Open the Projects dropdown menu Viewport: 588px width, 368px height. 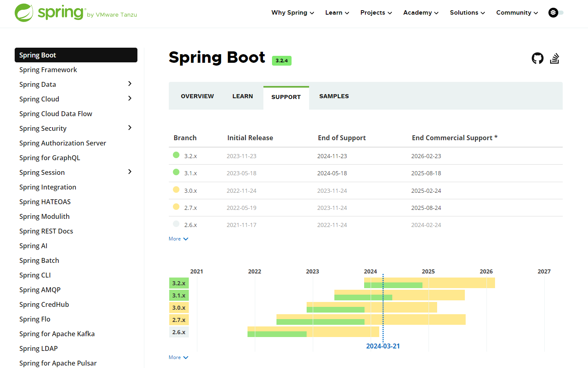[x=376, y=13]
